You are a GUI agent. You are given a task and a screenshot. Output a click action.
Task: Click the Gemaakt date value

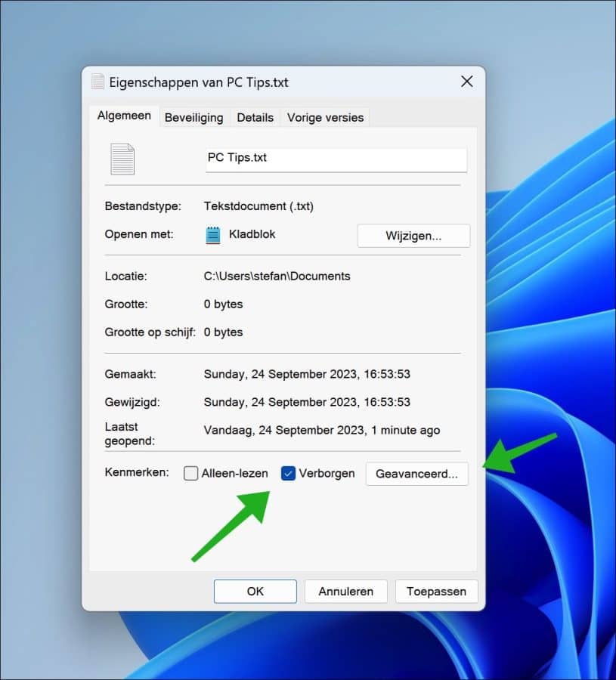(x=307, y=374)
